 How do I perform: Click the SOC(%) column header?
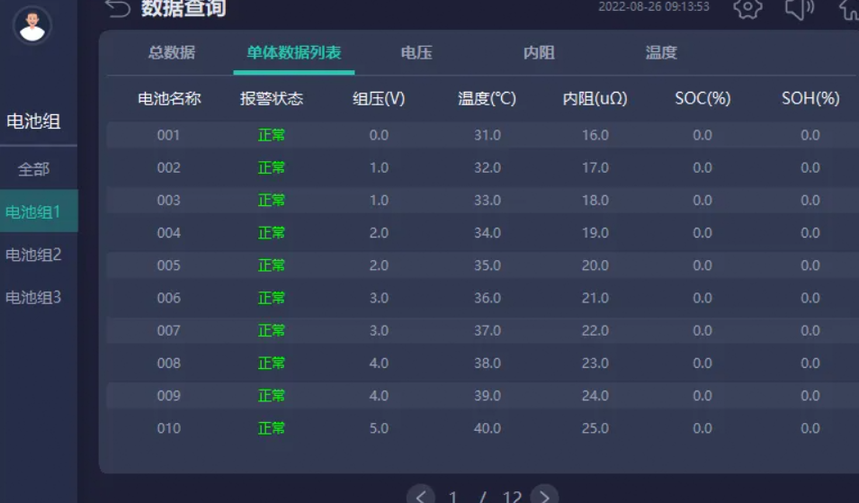[702, 98]
